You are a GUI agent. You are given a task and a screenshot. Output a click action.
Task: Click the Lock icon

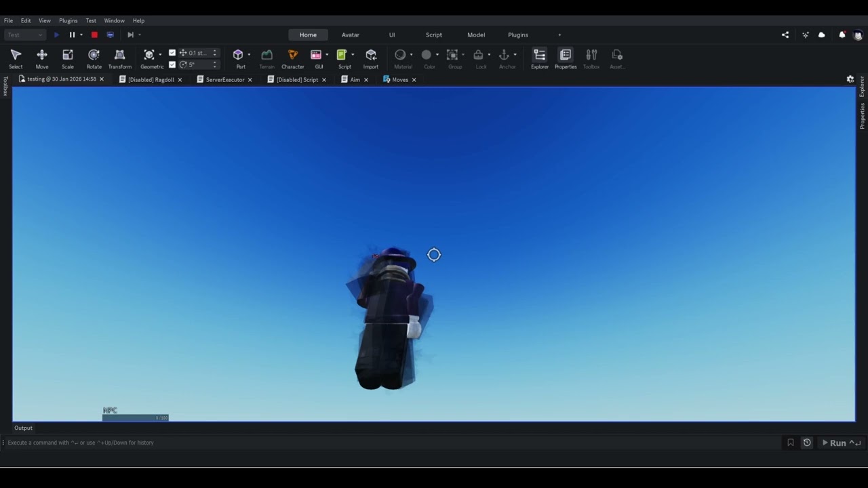coord(478,55)
